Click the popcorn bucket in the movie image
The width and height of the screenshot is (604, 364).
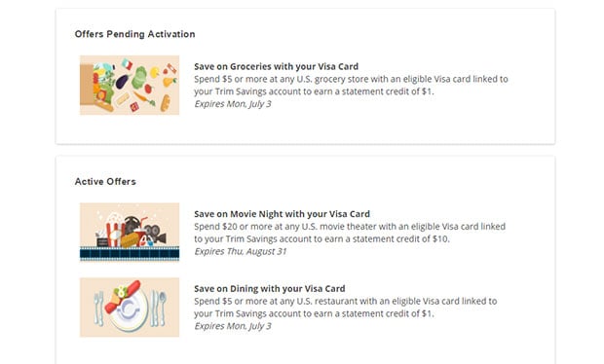pos(114,230)
